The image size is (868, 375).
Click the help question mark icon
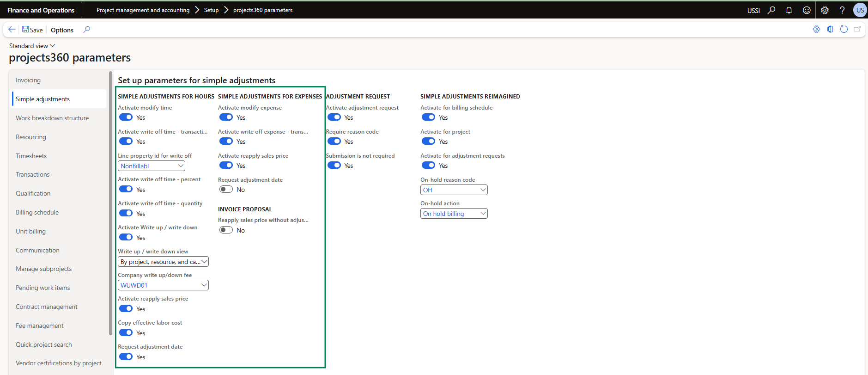click(x=842, y=10)
